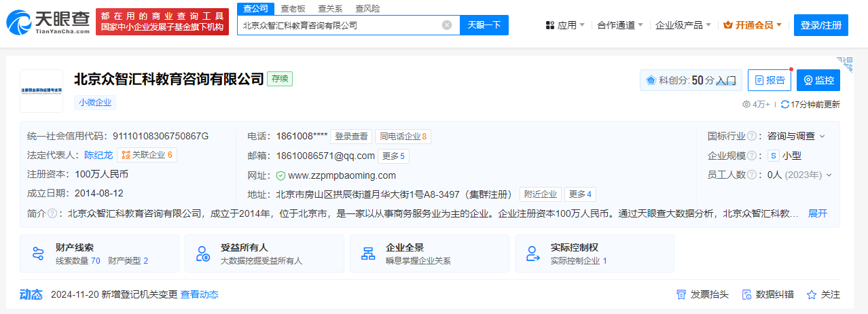Click the 存续 status badge

pyautogui.click(x=280, y=79)
